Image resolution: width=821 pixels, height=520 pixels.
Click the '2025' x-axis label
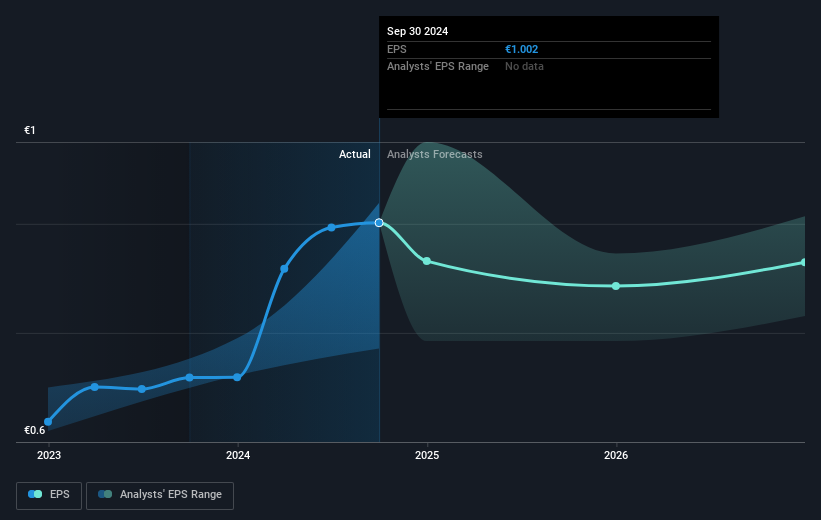pos(427,455)
